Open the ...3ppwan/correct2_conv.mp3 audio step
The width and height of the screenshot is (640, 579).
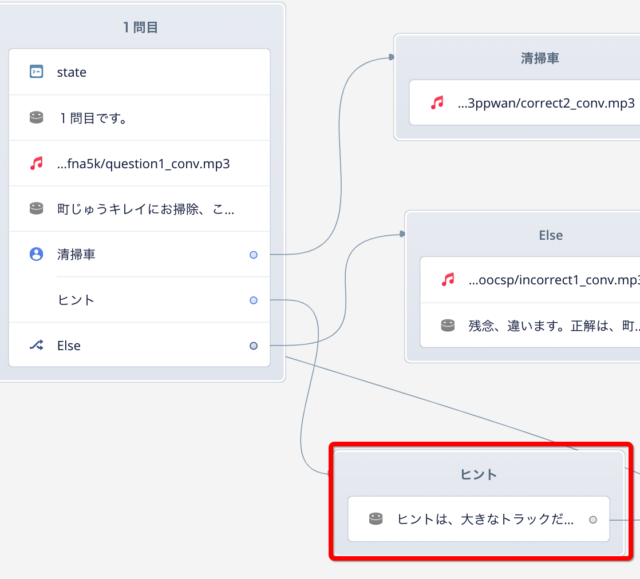(x=525, y=102)
